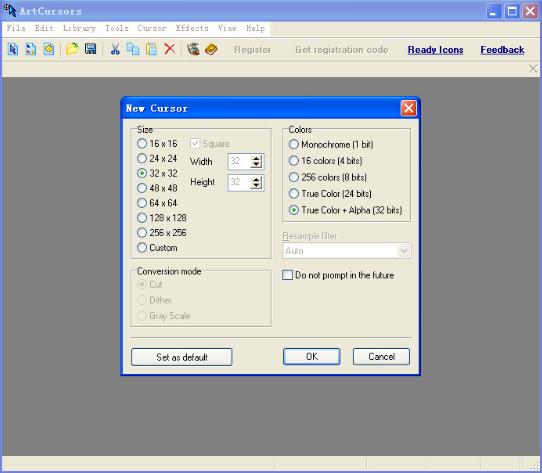The height and width of the screenshot is (473, 542).
Task: Choose True Color + Alpha (32 bits)
Action: click(346, 210)
